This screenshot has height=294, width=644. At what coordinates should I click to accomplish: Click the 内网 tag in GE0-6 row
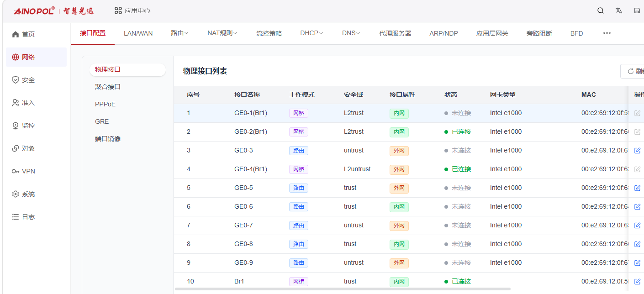399,207
